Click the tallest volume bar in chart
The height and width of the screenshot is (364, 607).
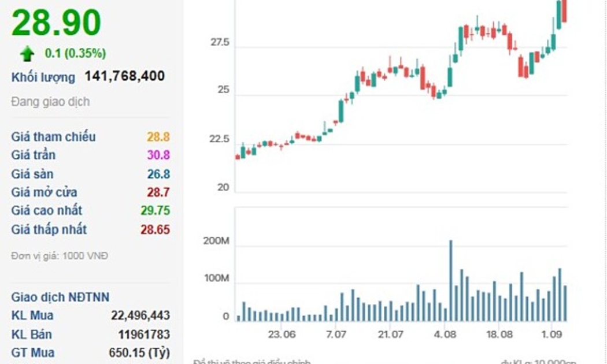pos(451,280)
